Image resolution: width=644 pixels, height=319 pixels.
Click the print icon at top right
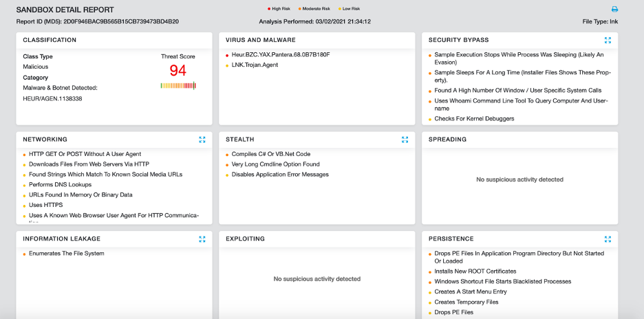[614, 9]
